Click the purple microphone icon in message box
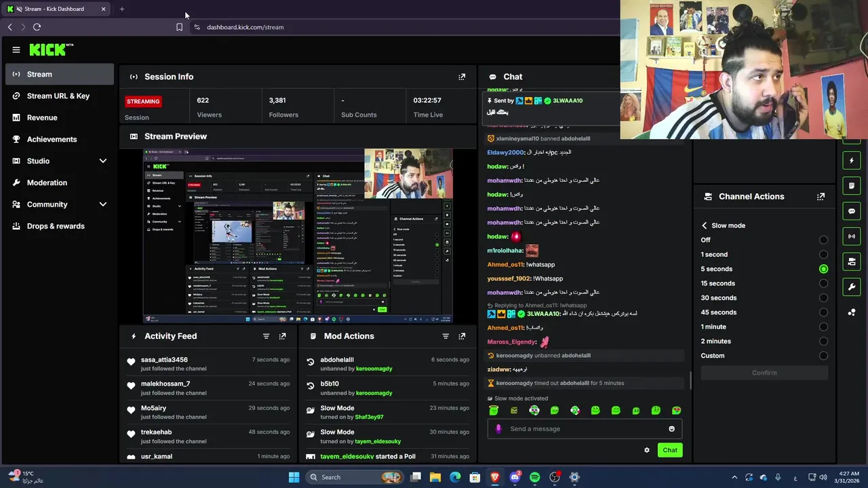868x488 pixels. tap(498, 429)
